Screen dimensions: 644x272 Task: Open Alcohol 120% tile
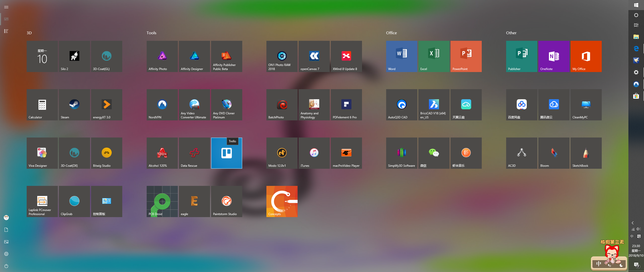(x=162, y=153)
